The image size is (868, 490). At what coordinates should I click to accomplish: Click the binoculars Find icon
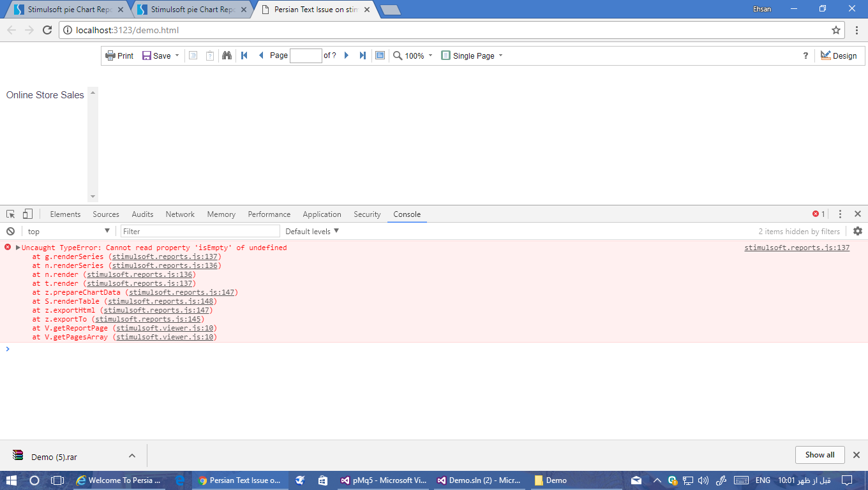tap(227, 56)
